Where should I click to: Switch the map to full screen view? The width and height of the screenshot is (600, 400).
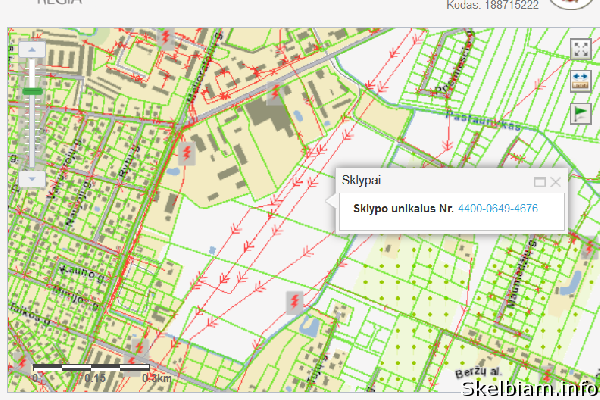coord(580,49)
